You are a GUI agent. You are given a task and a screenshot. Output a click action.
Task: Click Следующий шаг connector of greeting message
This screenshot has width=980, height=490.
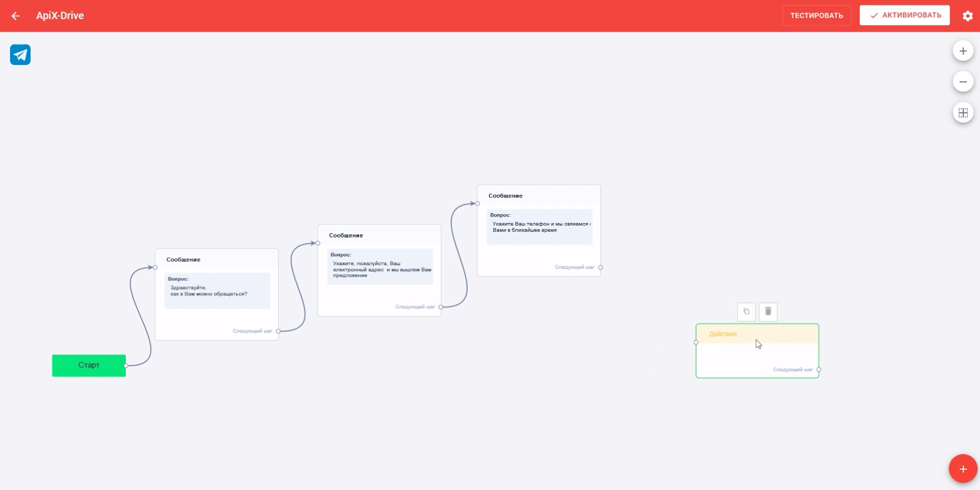point(278,331)
